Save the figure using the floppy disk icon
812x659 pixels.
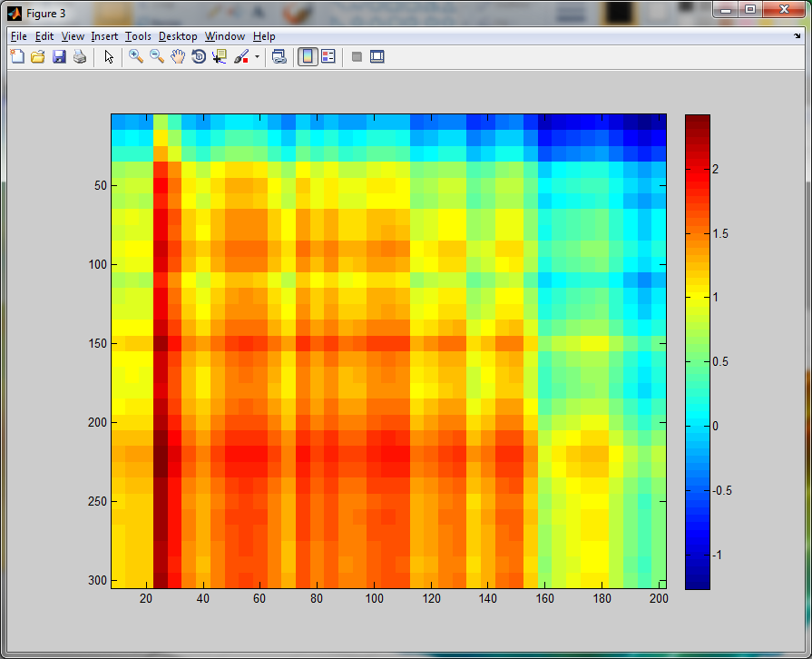[59, 56]
